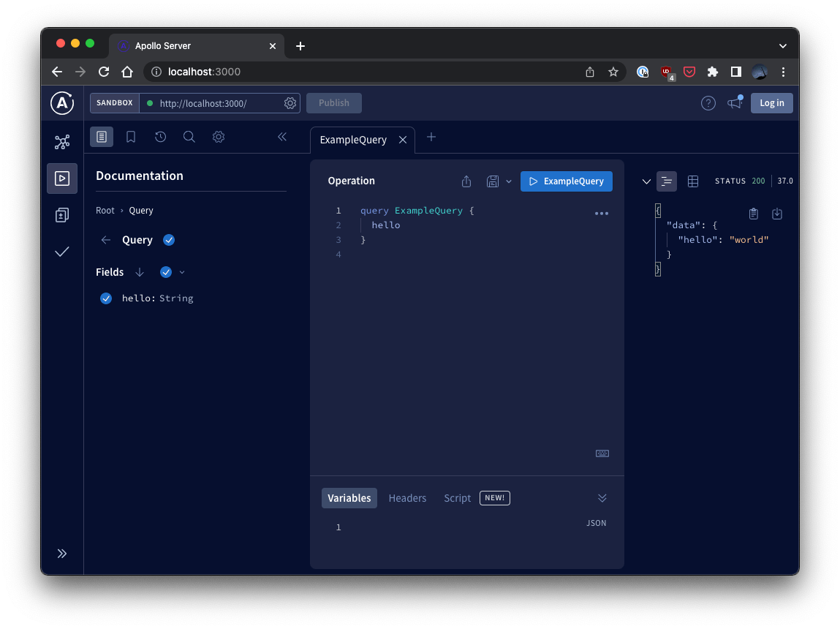Expand the response options chevron

646,181
